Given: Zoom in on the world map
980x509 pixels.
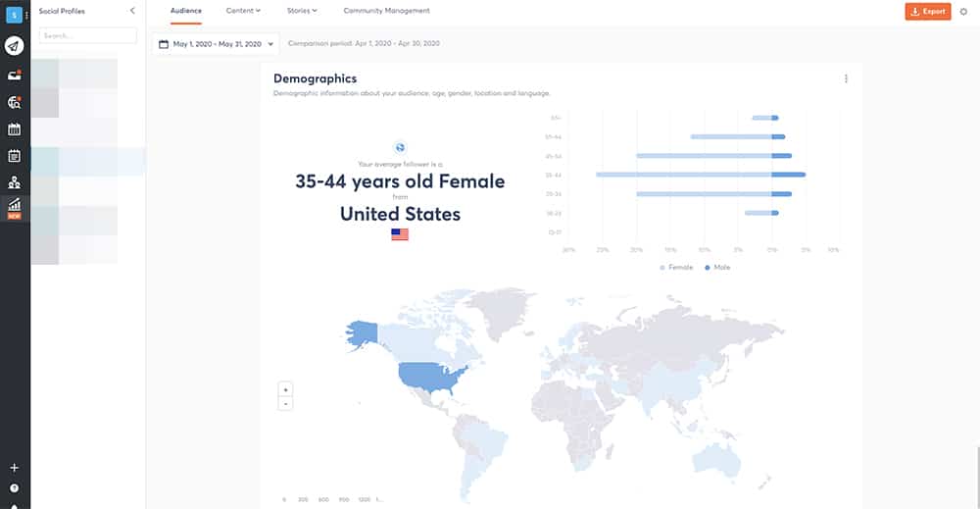Looking at the screenshot, I should tap(285, 389).
